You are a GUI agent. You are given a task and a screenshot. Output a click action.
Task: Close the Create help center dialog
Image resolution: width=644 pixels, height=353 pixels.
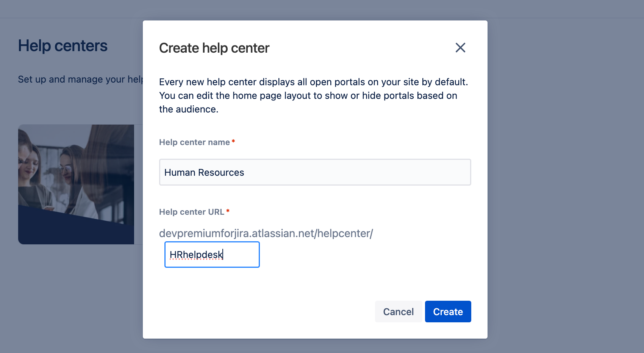(460, 48)
